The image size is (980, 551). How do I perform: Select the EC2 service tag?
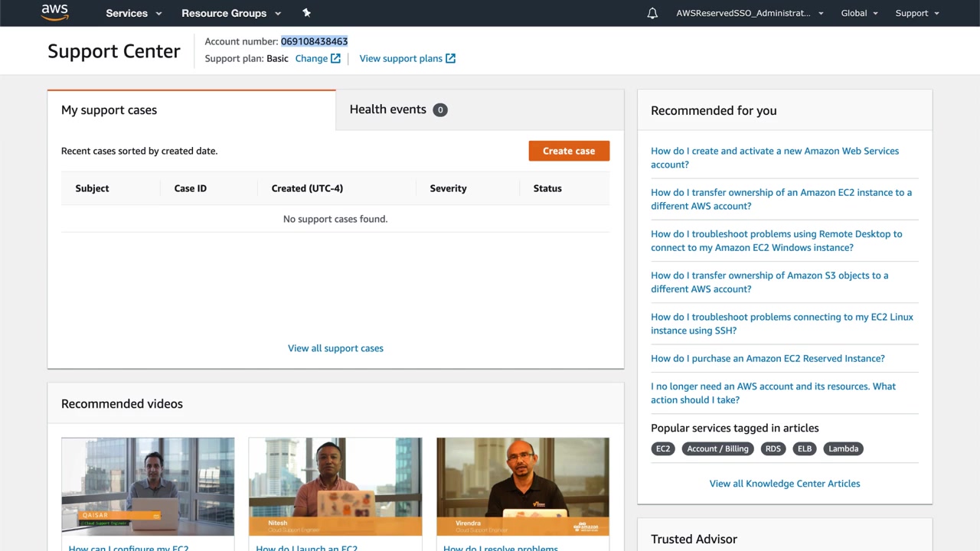(x=663, y=448)
